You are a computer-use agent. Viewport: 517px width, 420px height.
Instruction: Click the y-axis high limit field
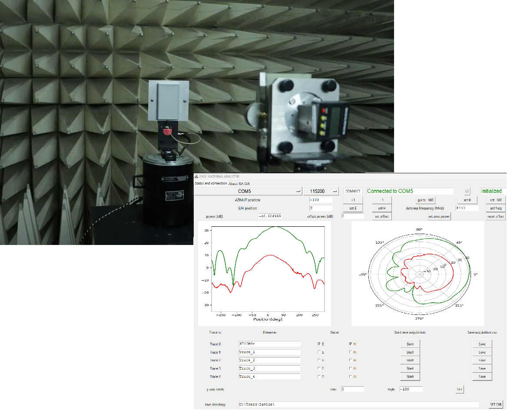[x=411, y=389]
